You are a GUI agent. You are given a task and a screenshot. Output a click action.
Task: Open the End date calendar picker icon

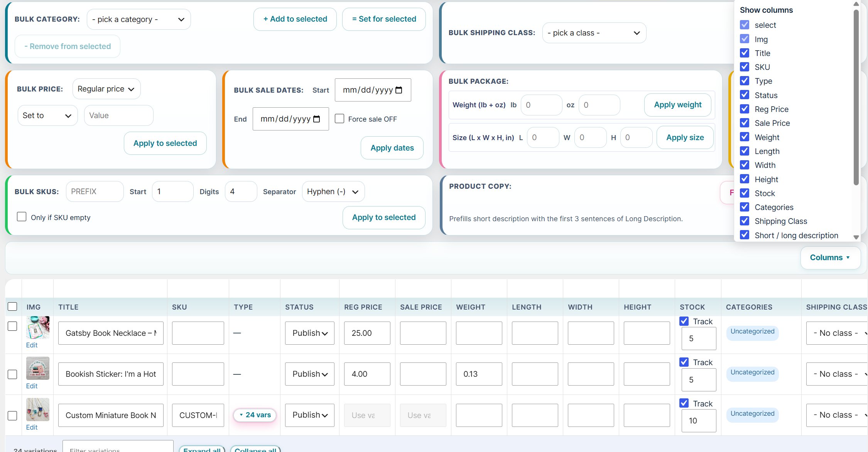[317, 119]
